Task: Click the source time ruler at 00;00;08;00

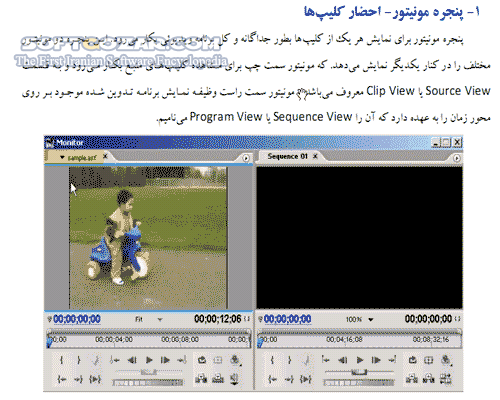Action: (180, 339)
